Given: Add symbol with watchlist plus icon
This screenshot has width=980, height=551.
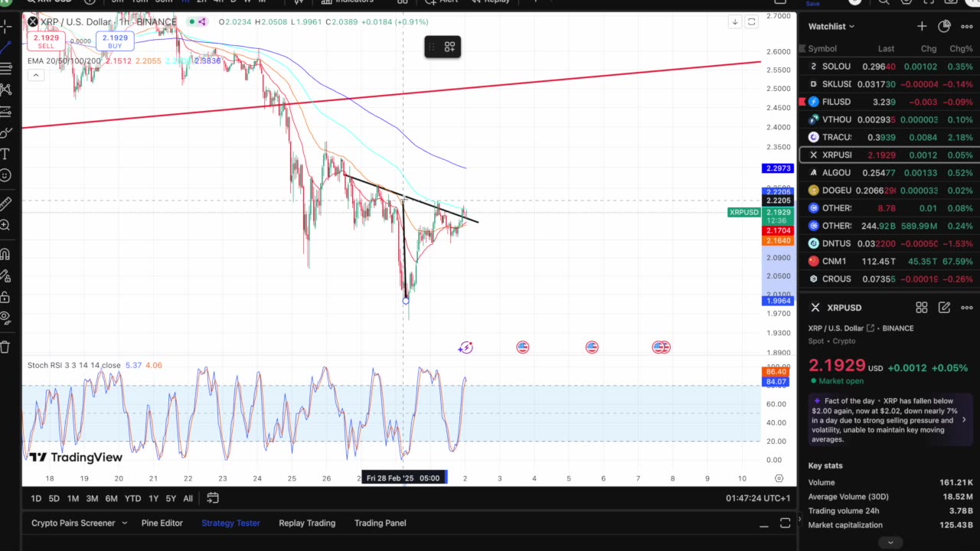Looking at the screenshot, I should tap(922, 26).
